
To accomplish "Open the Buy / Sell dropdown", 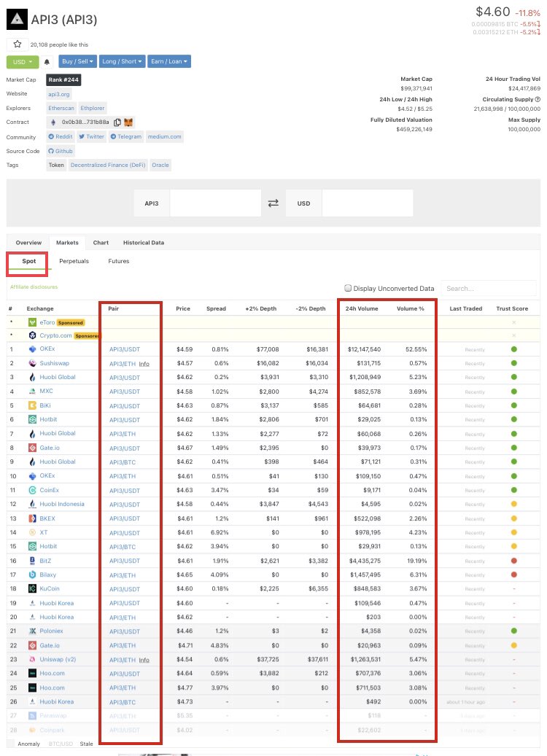I will 77,61.
